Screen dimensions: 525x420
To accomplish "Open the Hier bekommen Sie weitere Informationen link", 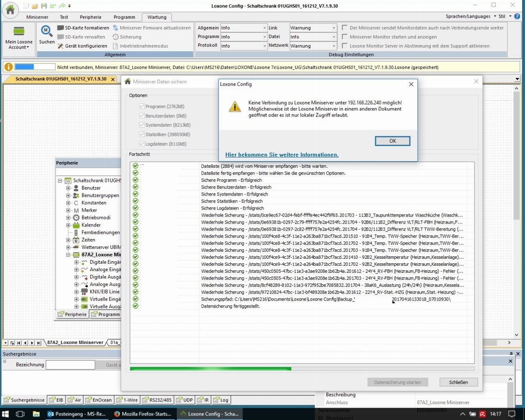I will coord(282,155).
